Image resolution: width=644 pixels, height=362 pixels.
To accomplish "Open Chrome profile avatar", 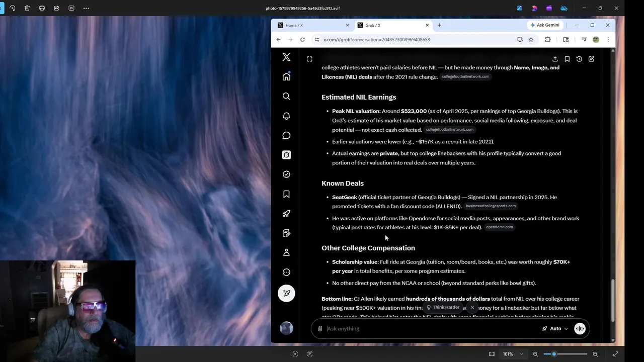I will pyautogui.click(x=596, y=40).
